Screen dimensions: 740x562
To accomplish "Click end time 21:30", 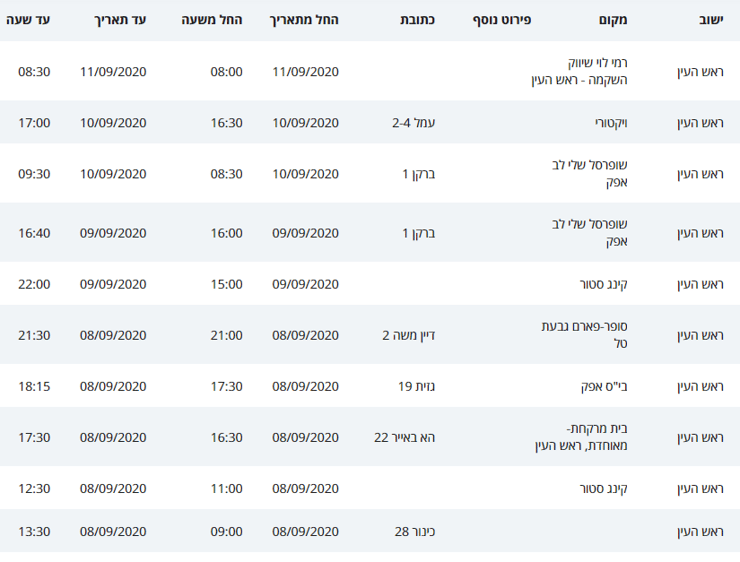I will point(34,336).
